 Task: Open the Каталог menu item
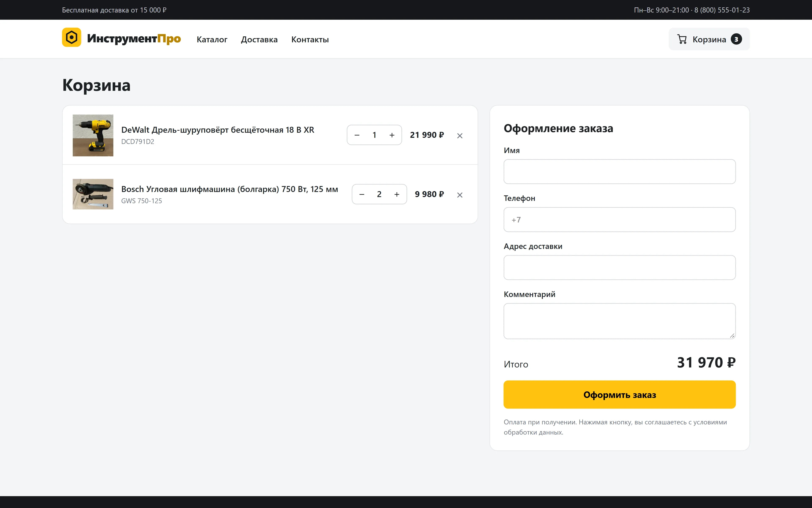(x=212, y=40)
